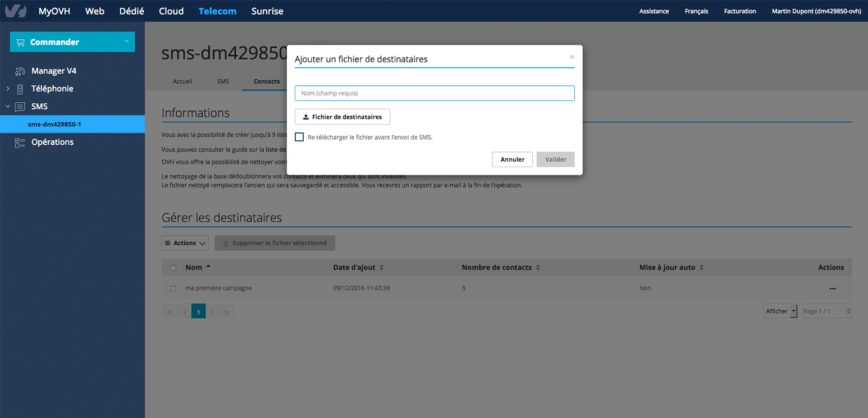
Task: Click the Manager V4 sidebar icon
Action: click(x=20, y=71)
